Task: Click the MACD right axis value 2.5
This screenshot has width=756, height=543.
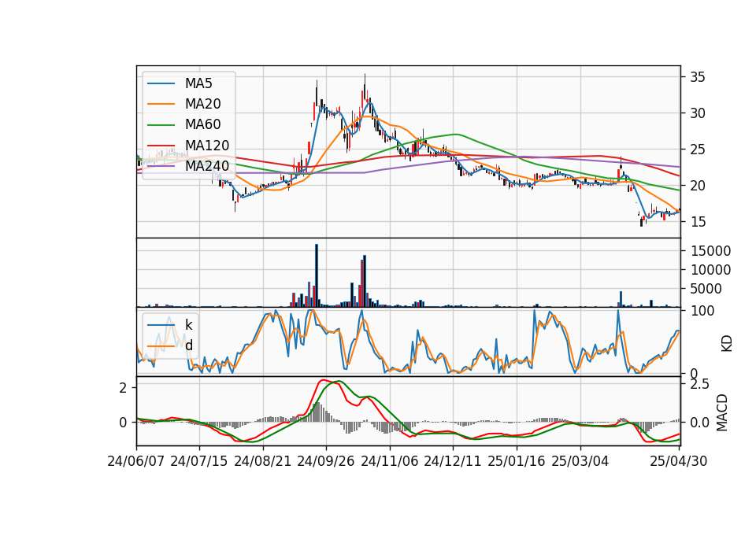Action: [699, 385]
